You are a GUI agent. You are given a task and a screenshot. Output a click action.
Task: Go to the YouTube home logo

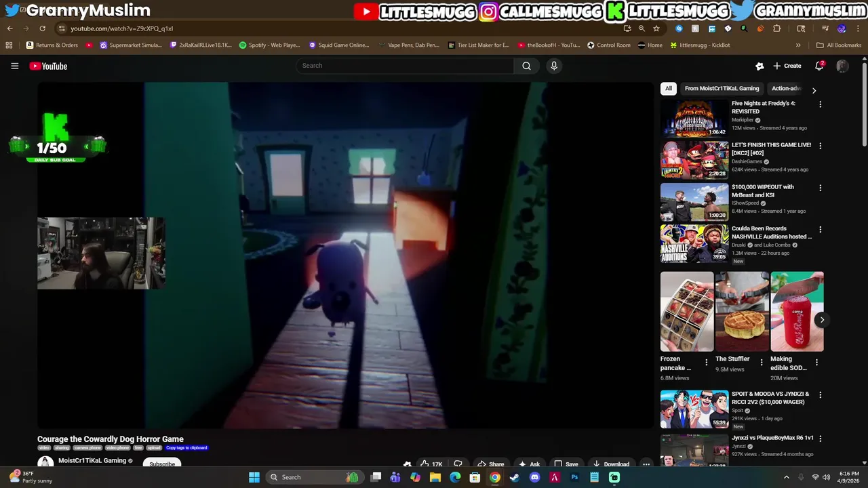(x=48, y=66)
